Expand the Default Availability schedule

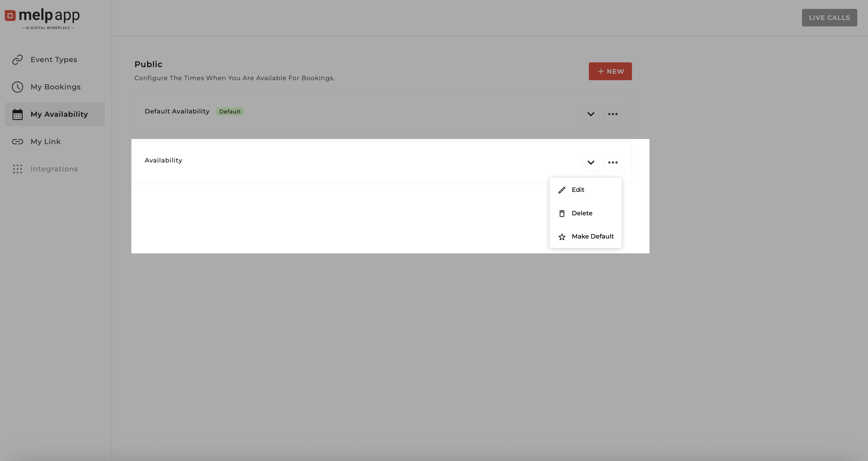(x=591, y=114)
